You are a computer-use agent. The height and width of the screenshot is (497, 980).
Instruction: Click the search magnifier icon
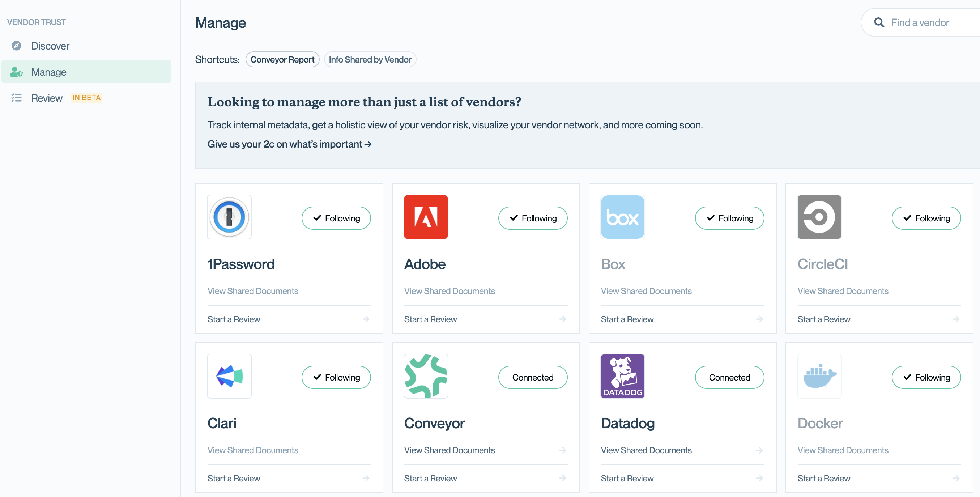tap(879, 22)
